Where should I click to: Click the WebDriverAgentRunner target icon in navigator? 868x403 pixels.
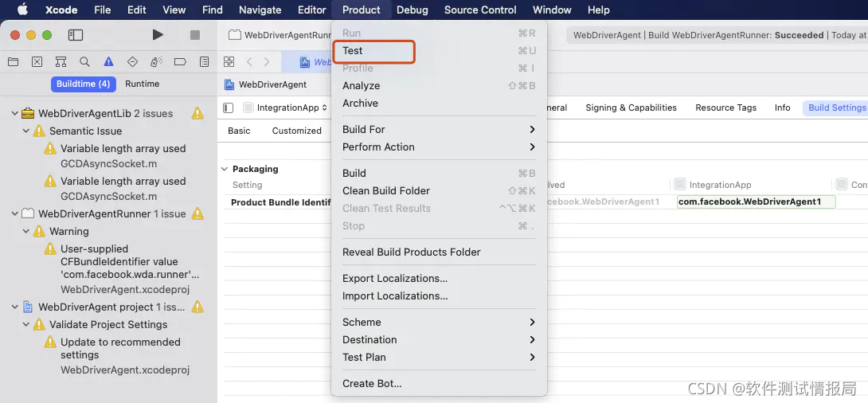click(x=28, y=213)
